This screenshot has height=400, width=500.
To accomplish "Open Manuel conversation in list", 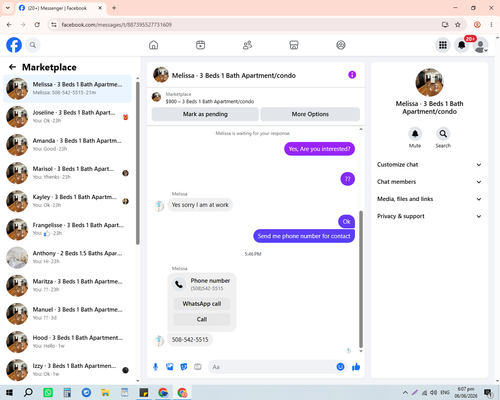I will pos(67,314).
